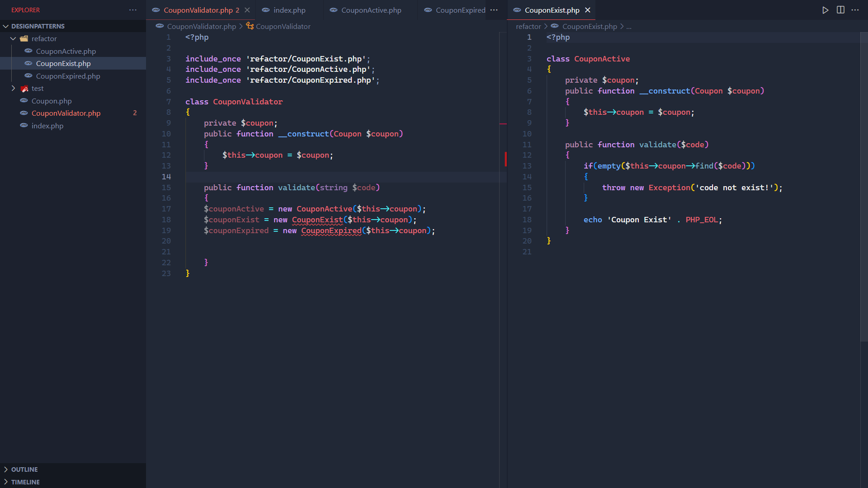Viewport: 868px width, 488px height.
Task: Open index.php in the explorer
Action: point(73,126)
